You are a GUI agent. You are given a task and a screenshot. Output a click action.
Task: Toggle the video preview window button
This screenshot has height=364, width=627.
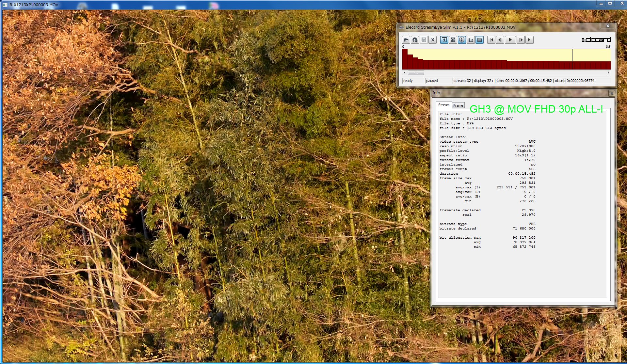(444, 40)
